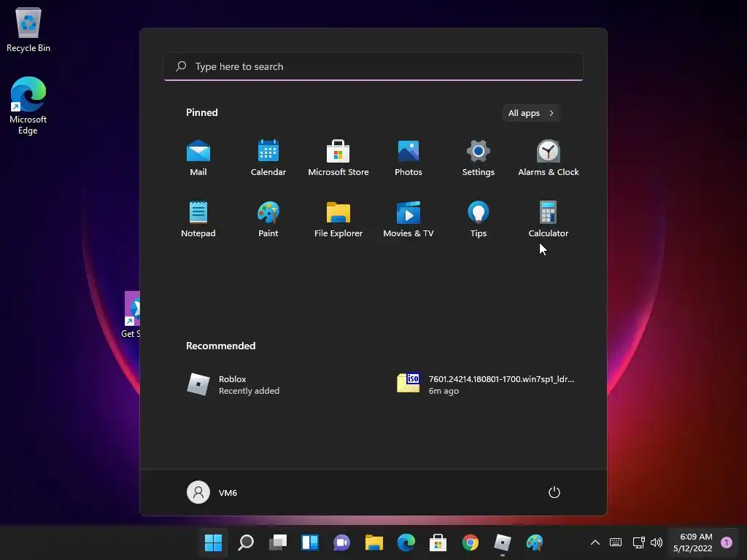The height and width of the screenshot is (560, 747).
Task: Show All apps list
Action: (531, 113)
